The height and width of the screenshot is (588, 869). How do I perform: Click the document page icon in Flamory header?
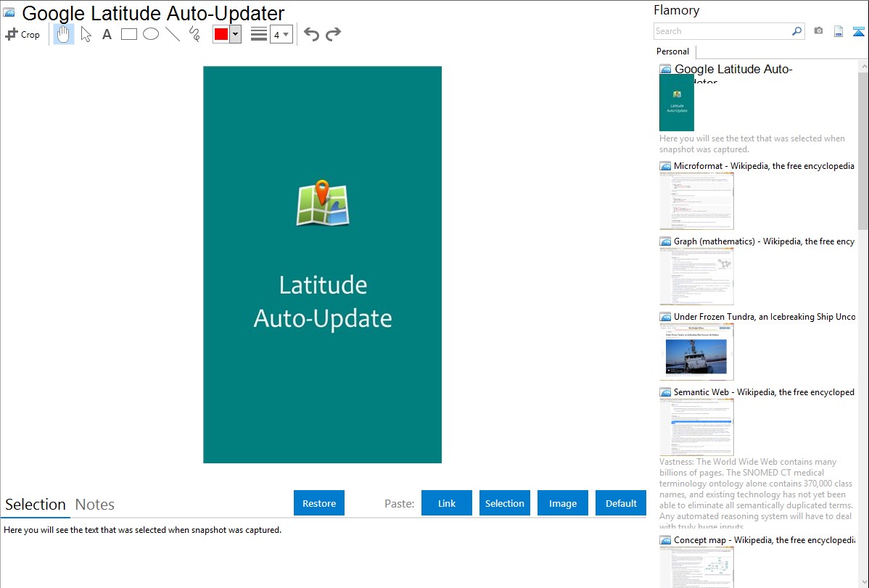point(839,31)
